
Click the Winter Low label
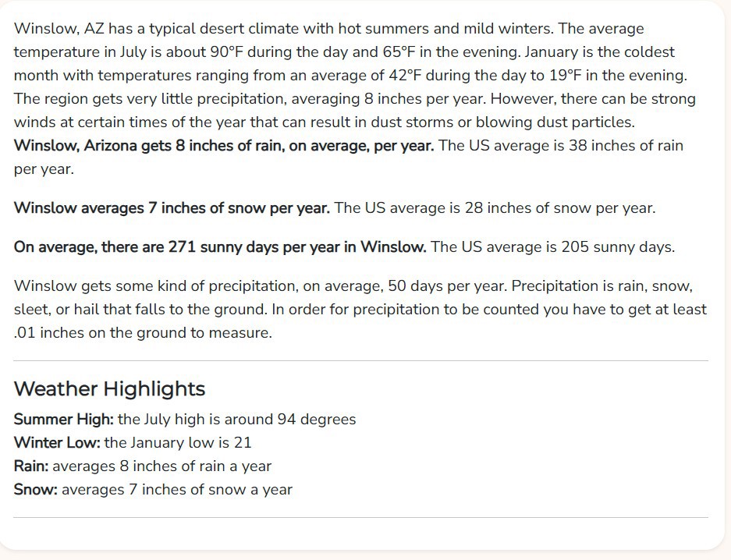57,442
